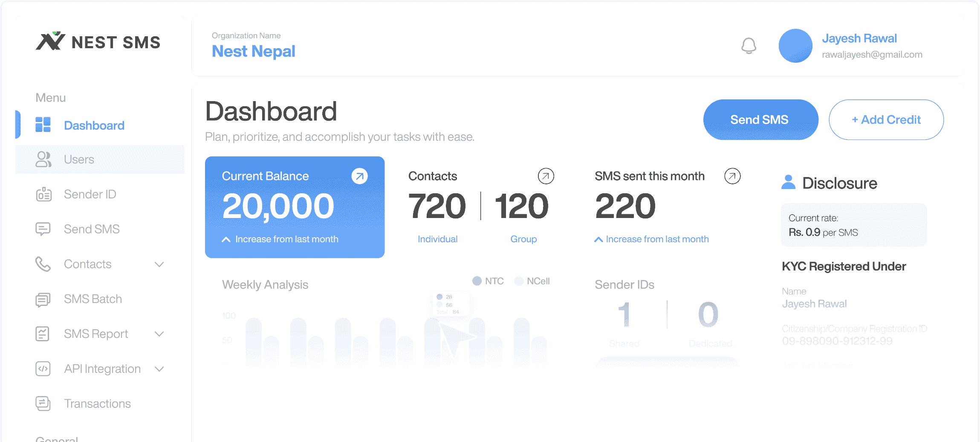The height and width of the screenshot is (442, 980).
Task: Open the Jayesh Rawal profile avatar
Action: [x=795, y=46]
